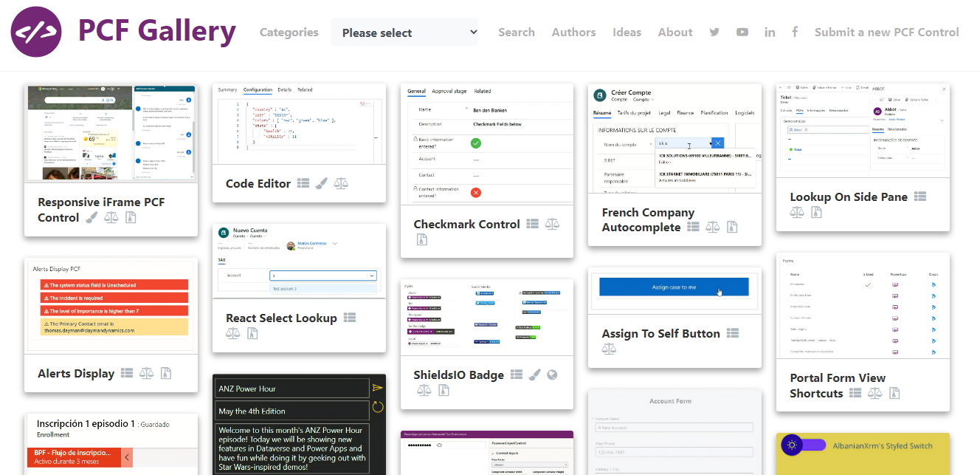Viewport: 980px width, 475px height.
Task: Open the LinkedIn icon in header
Action: (x=770, y=32)
